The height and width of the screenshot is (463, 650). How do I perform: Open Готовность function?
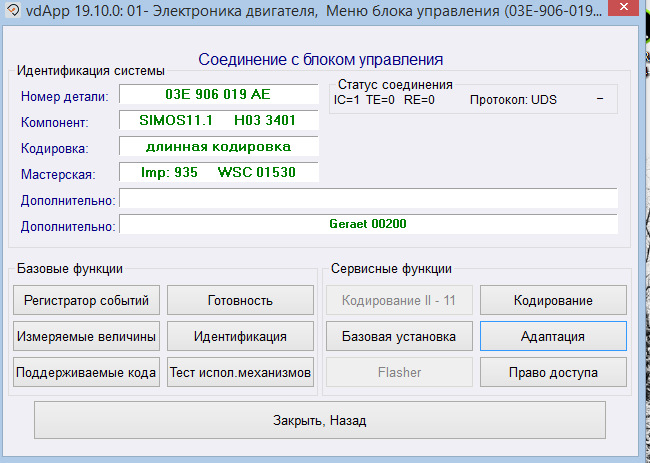pos(240,300)
